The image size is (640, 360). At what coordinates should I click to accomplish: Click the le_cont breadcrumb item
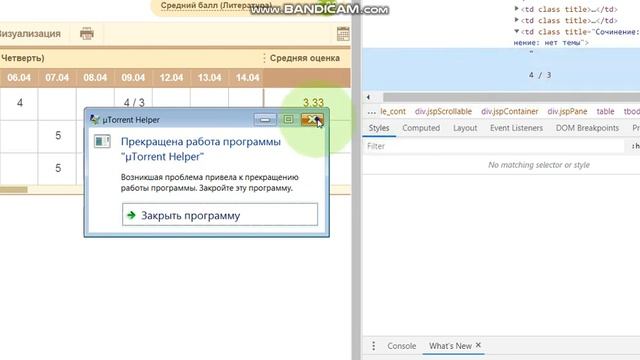tap(393, 111)
